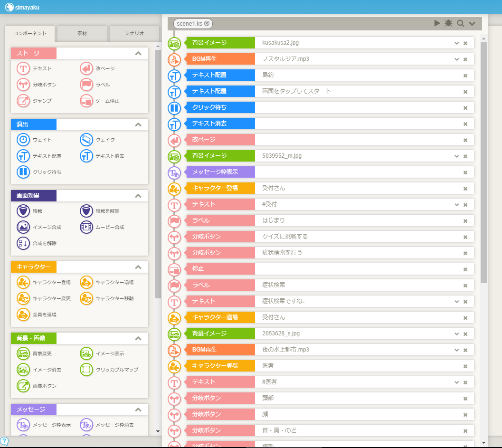This screenshot has height=448, width=502.
Task: Collapse the メッセージ section
Action: 138,410
